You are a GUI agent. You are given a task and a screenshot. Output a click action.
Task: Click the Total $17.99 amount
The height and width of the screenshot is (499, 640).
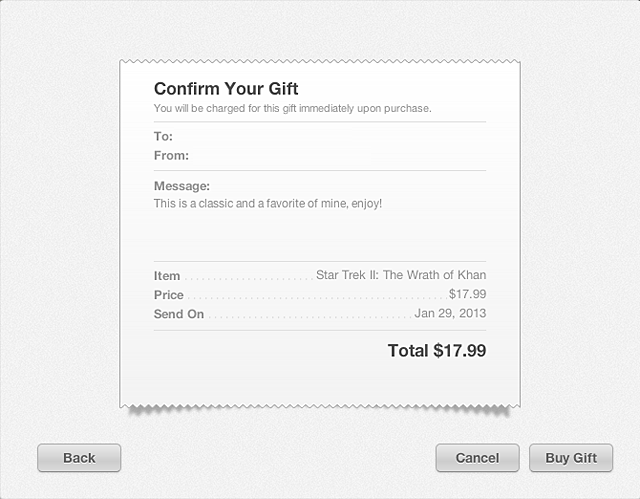436,351
